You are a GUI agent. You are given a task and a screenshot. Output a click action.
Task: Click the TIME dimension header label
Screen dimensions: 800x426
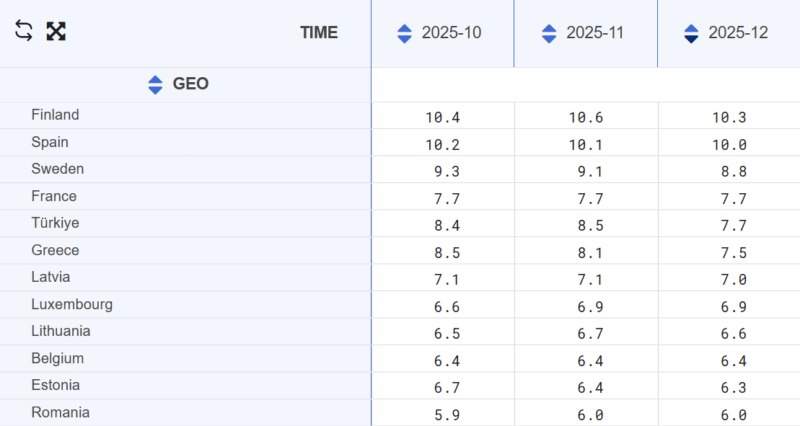pos(319,33)
